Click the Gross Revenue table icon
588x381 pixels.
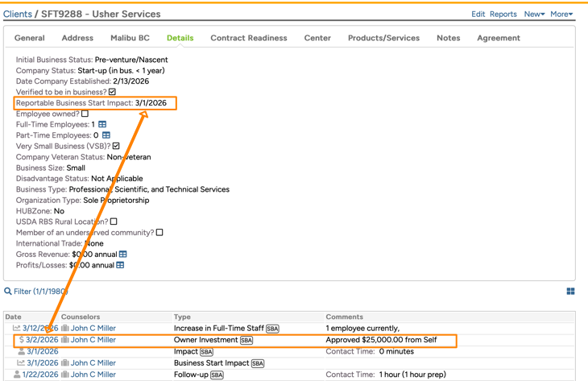123,254
